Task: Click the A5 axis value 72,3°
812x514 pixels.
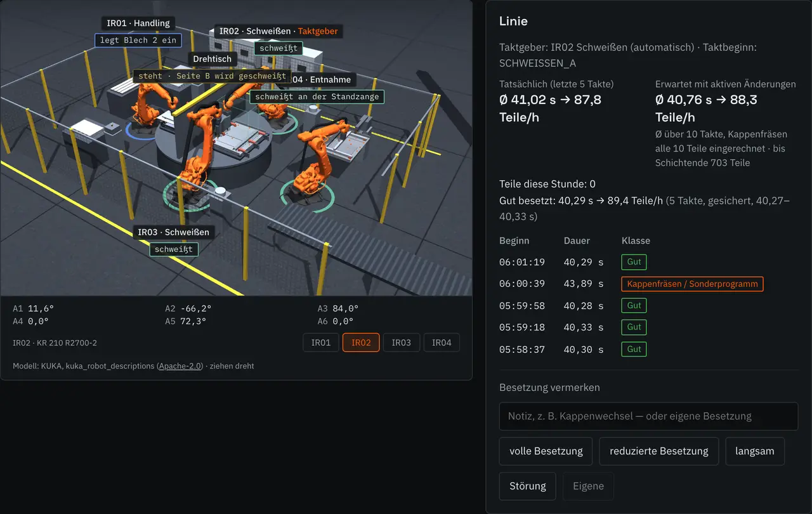Action: click(193, 321)
